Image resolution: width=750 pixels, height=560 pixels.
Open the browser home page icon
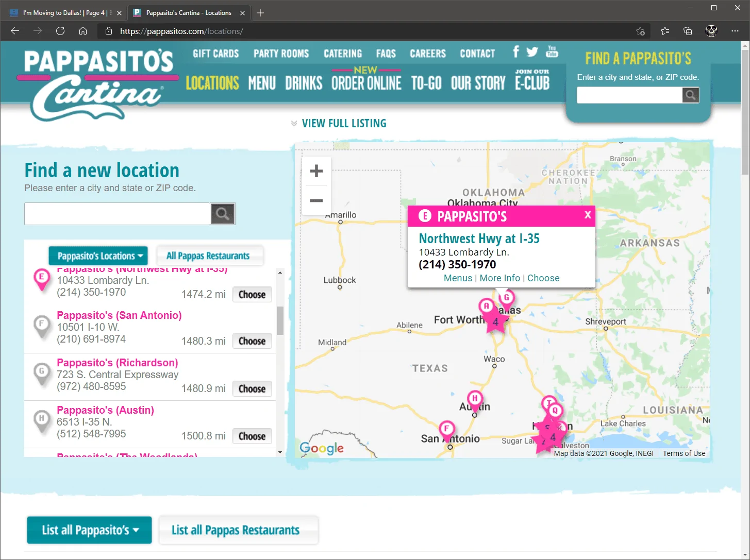tap(83, 31)
